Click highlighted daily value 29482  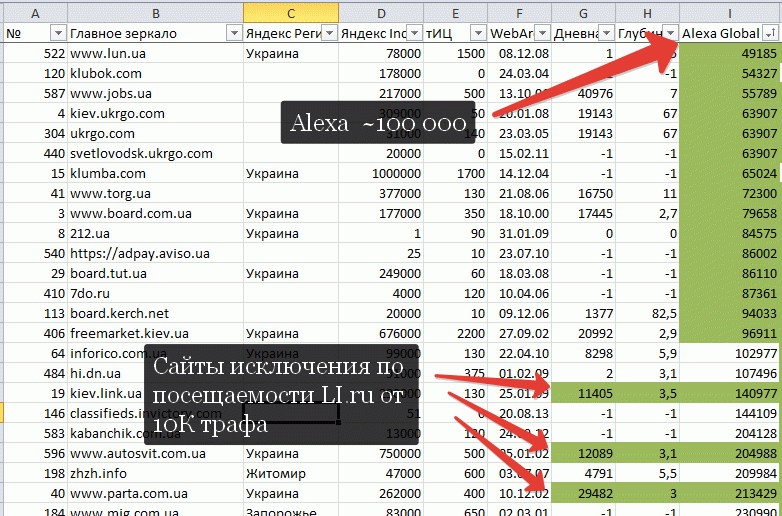(x=583, y=494)
